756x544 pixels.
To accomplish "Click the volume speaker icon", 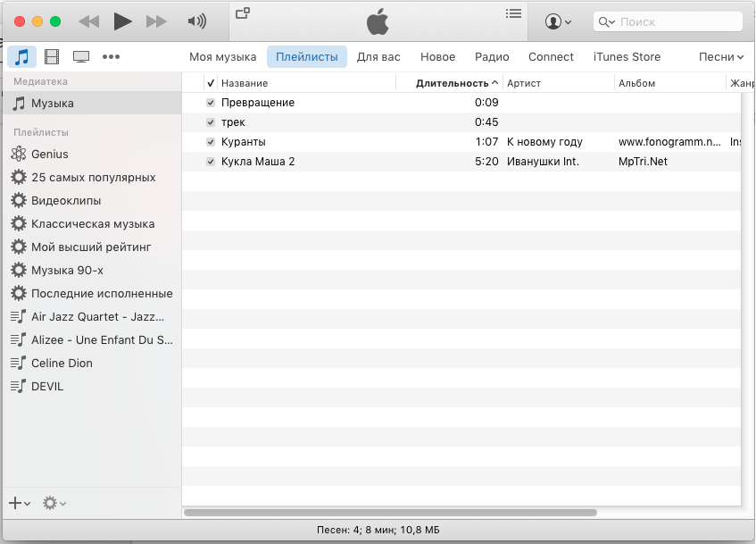I will pyautogui.click(x=197, y=21).
